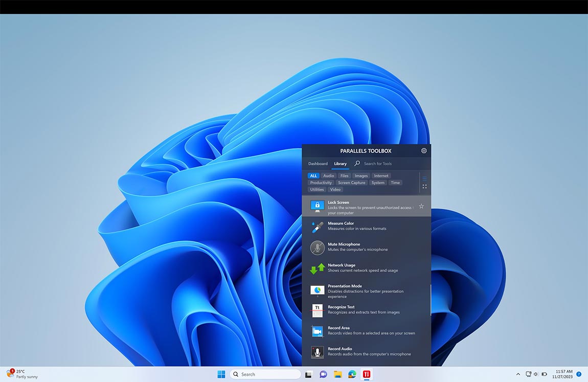The width and height of the screenshot is (588, 382).
Task: Open Parallels Toolbox settings gear
Action: click(x=424, y=151)
